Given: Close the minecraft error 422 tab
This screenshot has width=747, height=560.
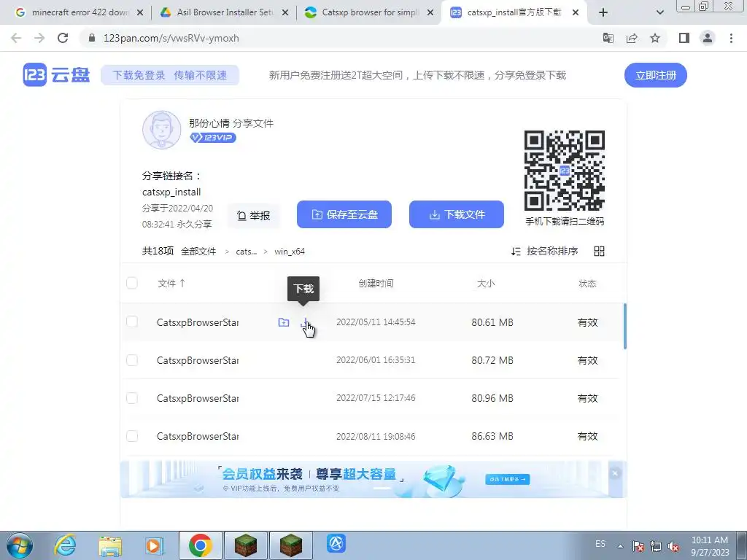Looking at the screenshot, I should (x=139, y=13).
